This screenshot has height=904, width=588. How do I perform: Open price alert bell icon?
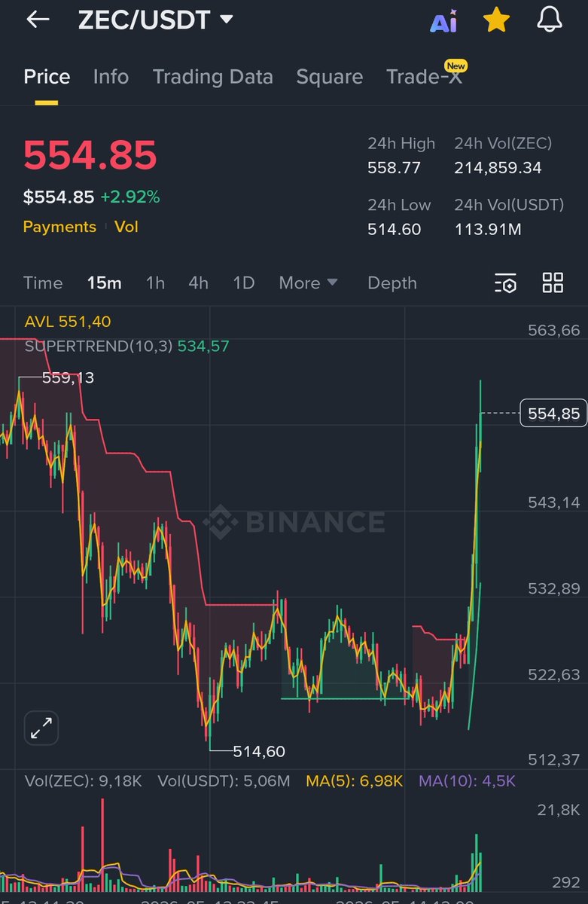tap(550, 20)
